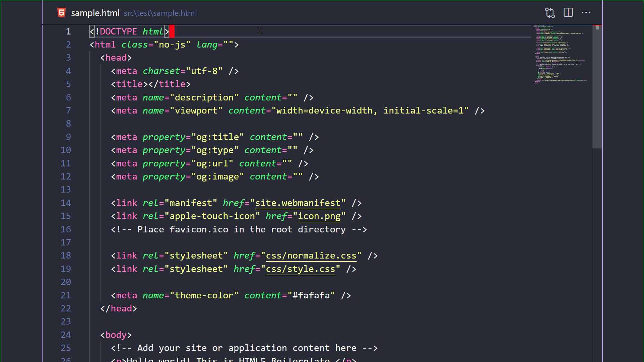Viewport: 644px width, 362px height.
Task: Select the sample.html tab title
Action: pos(95,13)
